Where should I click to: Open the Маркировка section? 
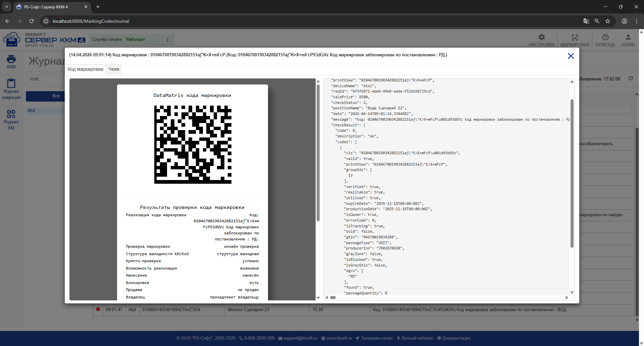coord(575,40)
